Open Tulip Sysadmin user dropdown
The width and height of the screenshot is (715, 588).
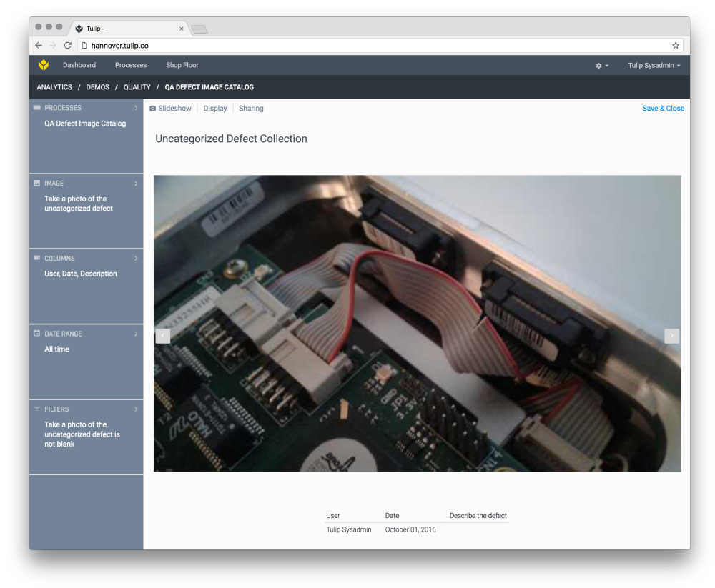[x=654, y=66]
